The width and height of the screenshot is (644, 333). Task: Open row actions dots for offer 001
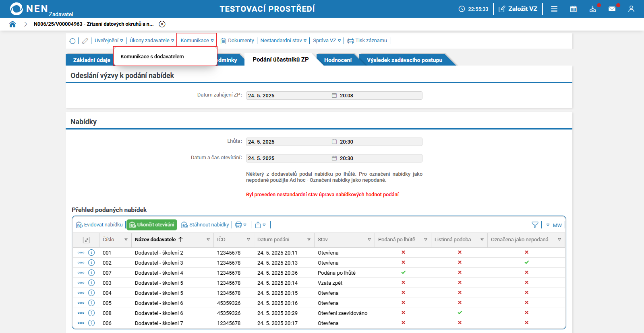pyautogui.click(x=81, y=253)
